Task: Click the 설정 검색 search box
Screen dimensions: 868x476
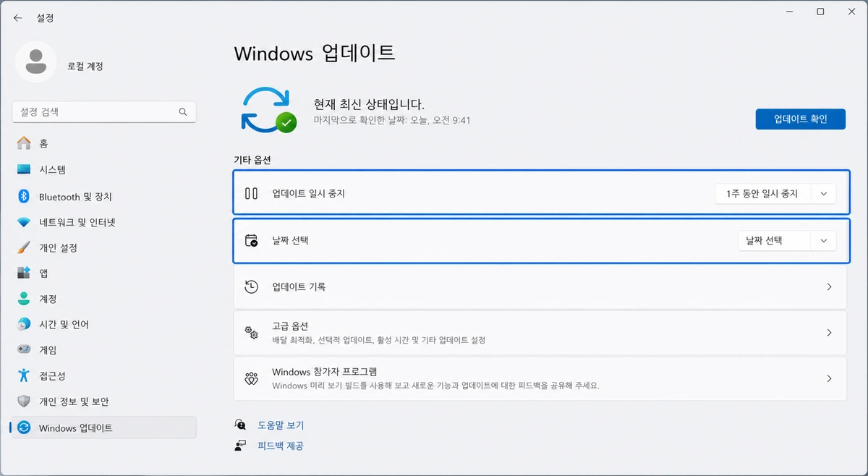Action: pos(103,112)
